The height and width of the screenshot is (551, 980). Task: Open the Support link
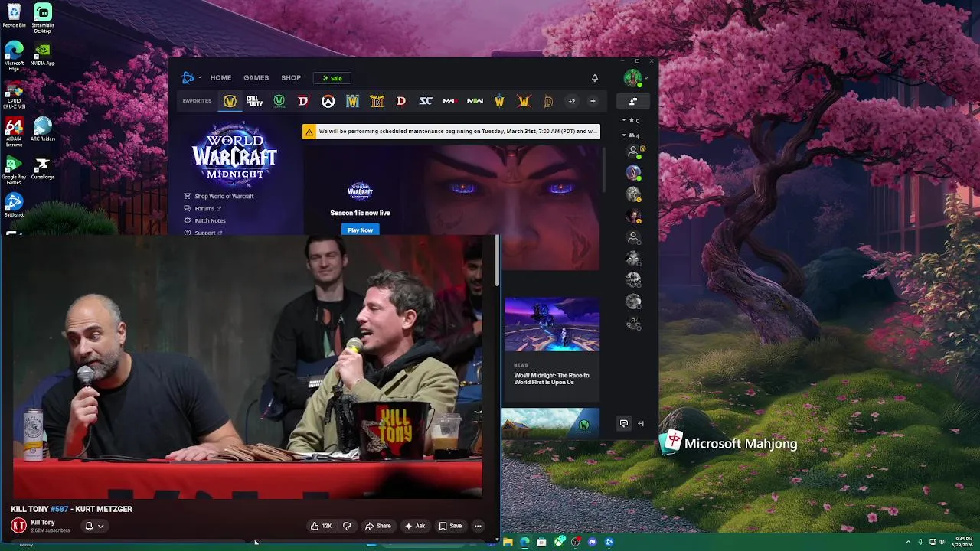204,232
